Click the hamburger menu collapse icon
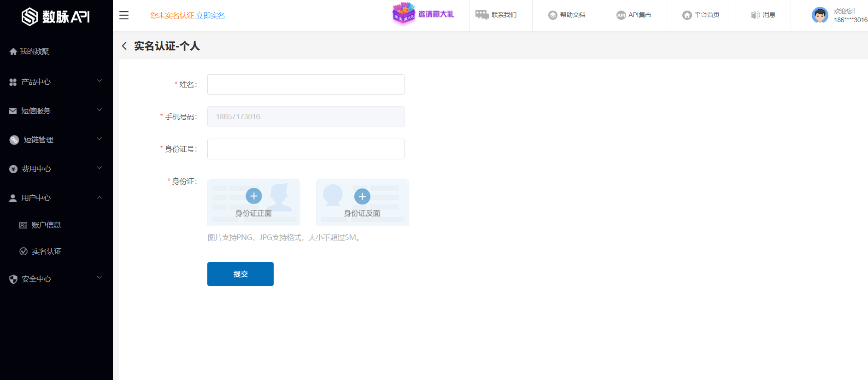This screenshot has width=868, height=380. click(x=124, y=15)
